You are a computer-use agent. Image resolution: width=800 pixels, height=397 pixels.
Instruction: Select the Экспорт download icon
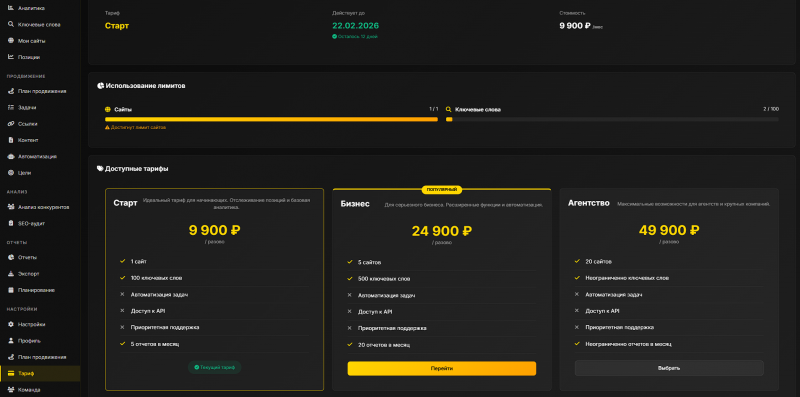(x=11, y=274)
